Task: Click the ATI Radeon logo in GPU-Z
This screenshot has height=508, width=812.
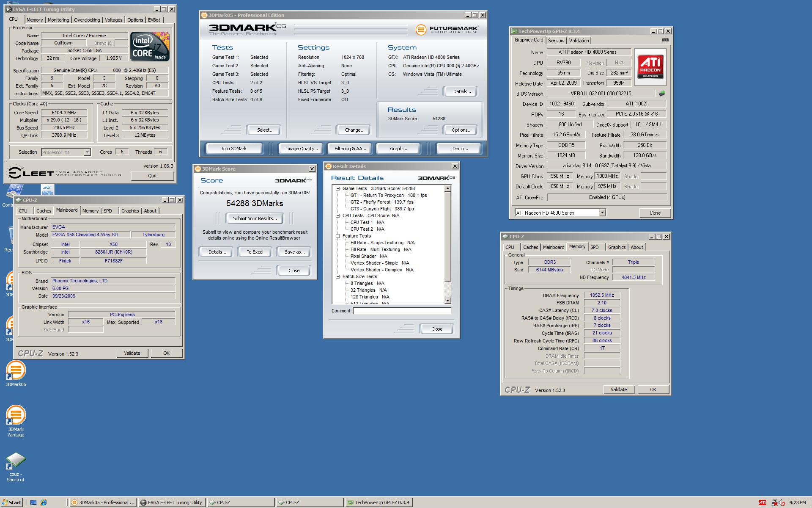Action: point(650,67)
